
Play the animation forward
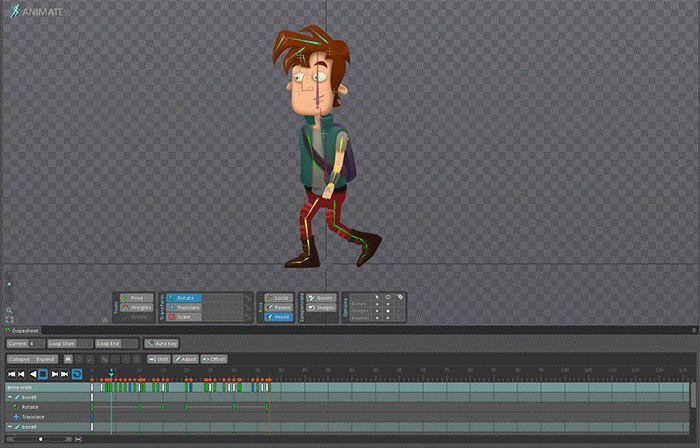tap(54, 374)
